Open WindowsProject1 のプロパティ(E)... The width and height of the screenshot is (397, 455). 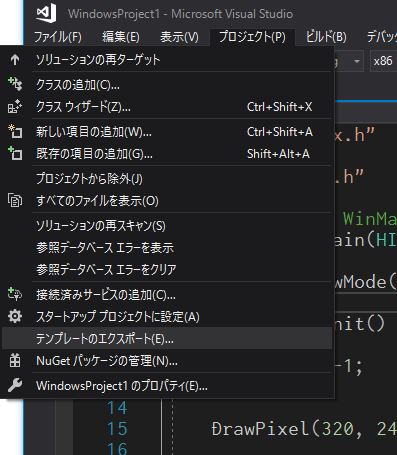coord(167,386)
